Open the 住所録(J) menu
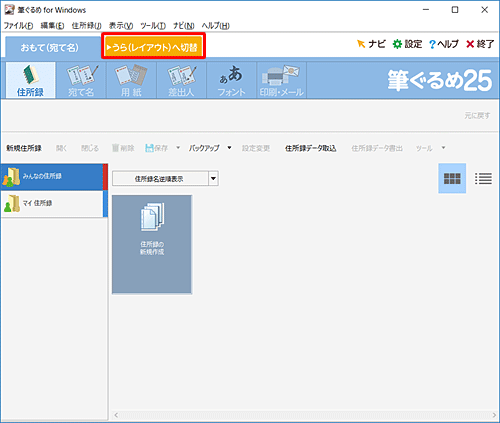 pyautogui.click(x=87, y=26)
